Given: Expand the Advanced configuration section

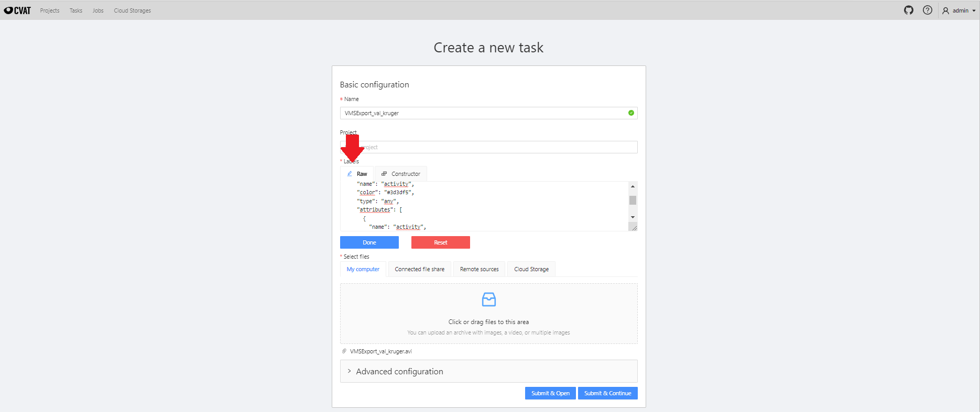Looking at the screenshot, I should (398, 371).
